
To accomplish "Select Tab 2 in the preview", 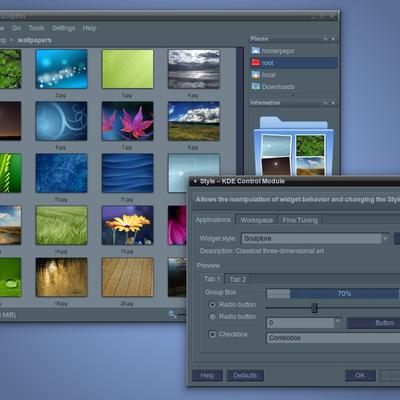I will 238,279.
